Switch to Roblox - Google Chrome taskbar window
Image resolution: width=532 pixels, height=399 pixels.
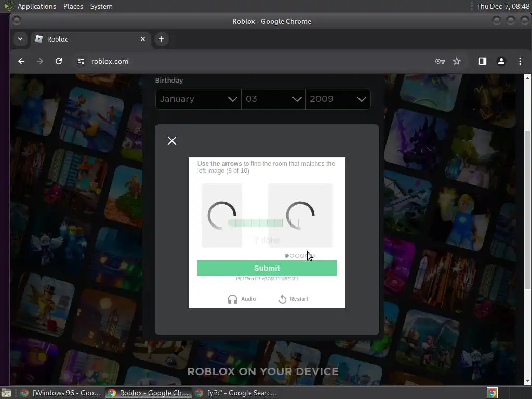pyautogui.click(x=148, y=393)
